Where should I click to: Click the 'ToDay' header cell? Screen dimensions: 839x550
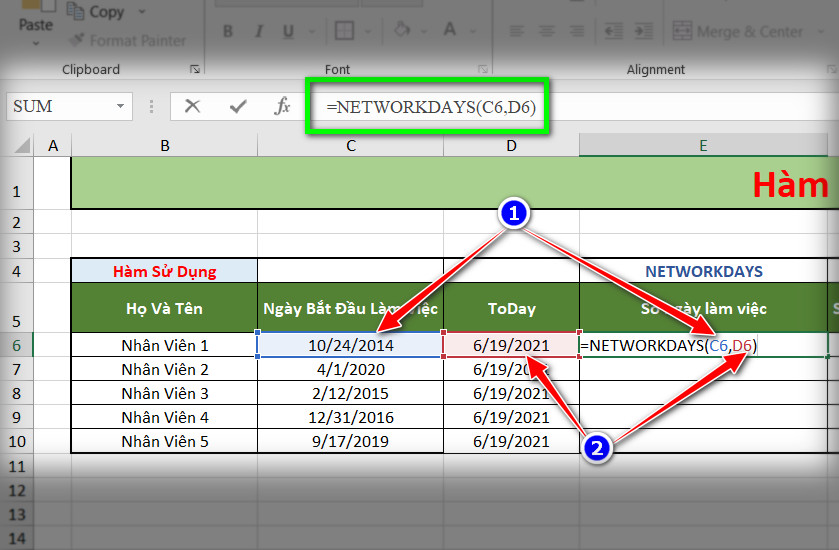(x=512, y=308)
